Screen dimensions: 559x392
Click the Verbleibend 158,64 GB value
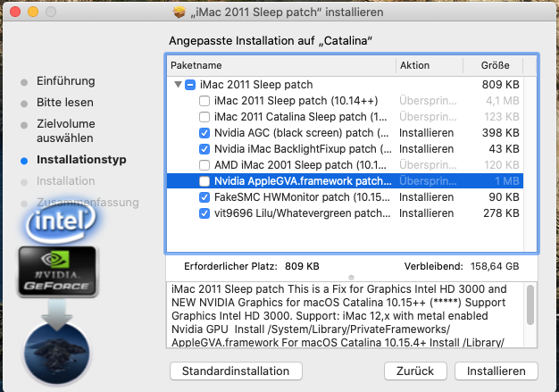click(495, 266)
